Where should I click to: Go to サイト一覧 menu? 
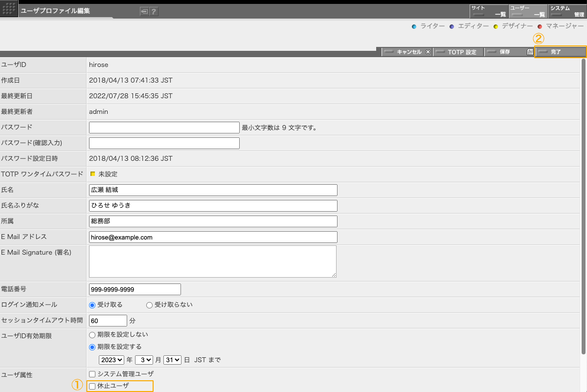tap(488, 11)
